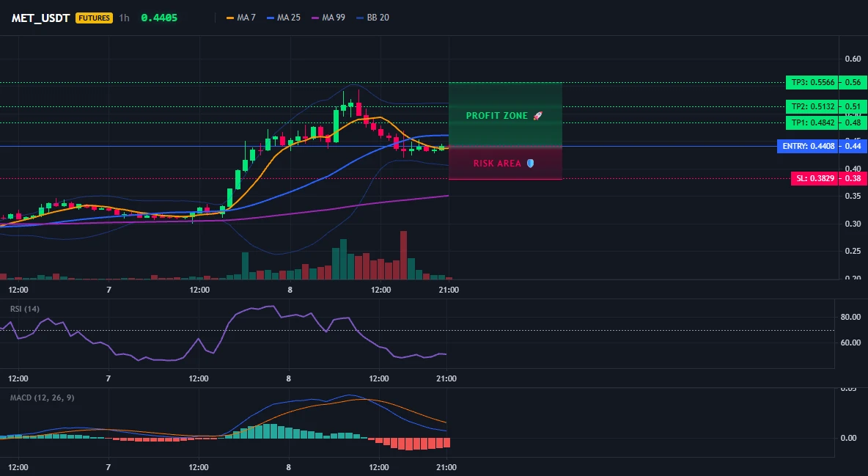Click the PROFIT ZONE text

497,116
